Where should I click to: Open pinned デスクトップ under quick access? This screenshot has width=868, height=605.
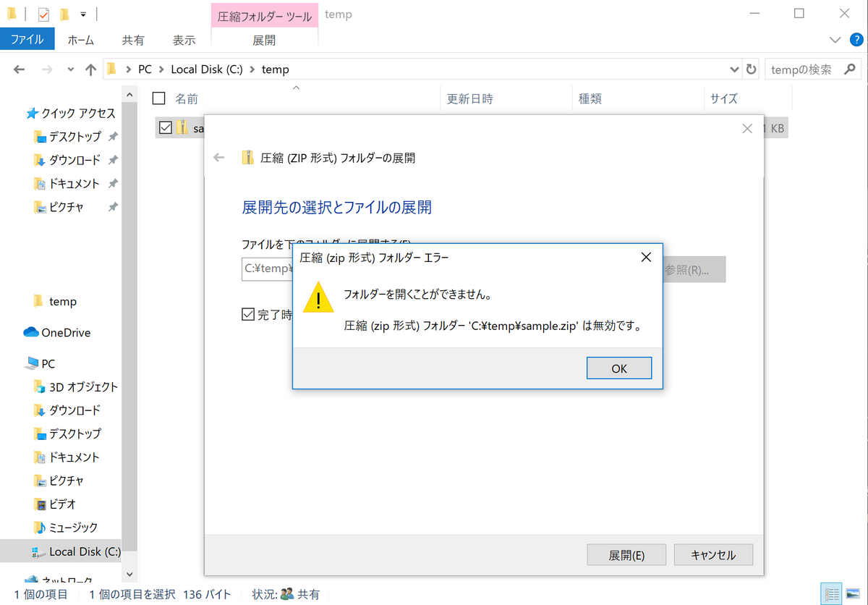pos(68,136)
